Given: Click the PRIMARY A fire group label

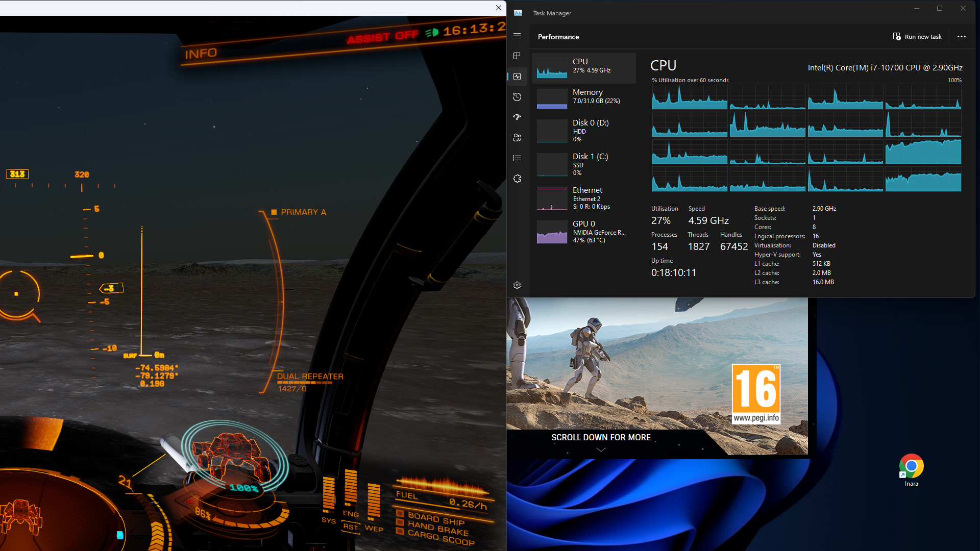Looking at the screenshot, I should [303, 212].
